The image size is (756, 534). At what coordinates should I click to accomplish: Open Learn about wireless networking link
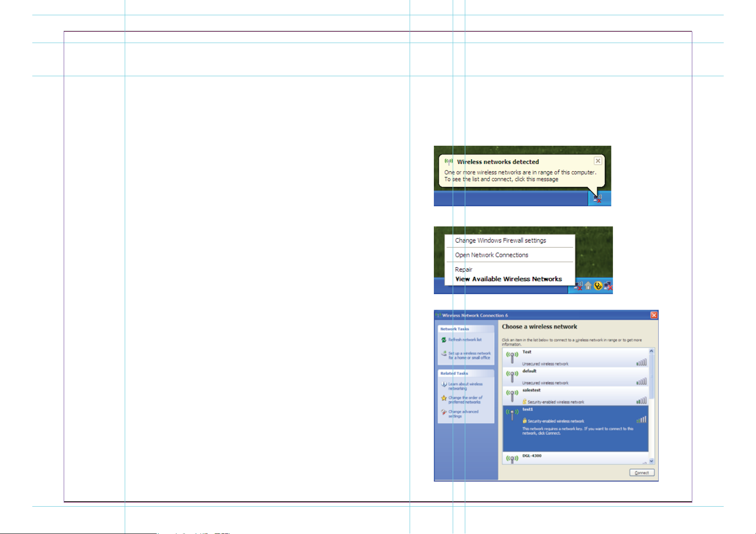[465, 386]
